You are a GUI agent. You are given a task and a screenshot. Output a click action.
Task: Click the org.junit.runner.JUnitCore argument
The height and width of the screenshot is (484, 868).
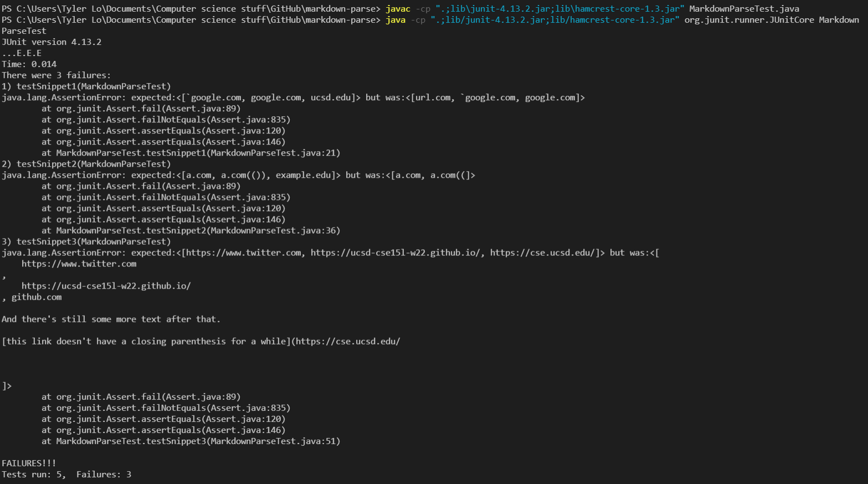click(749, 20)
